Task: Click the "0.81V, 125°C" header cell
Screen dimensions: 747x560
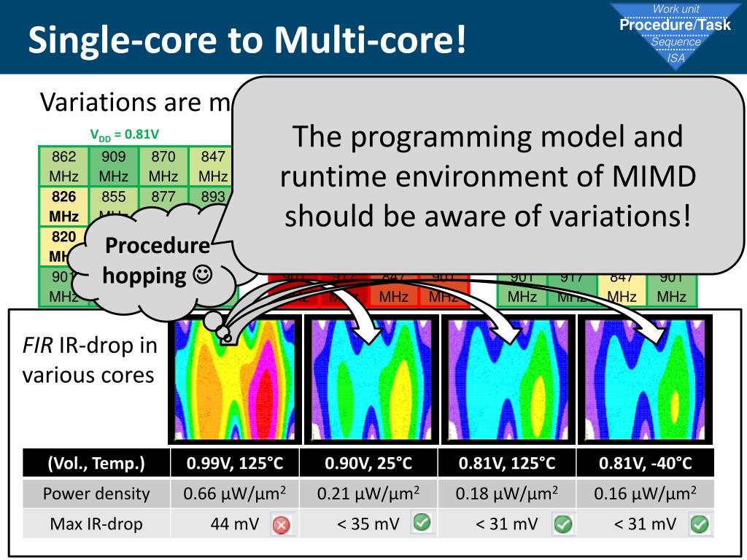Action: pyautogui.click(x=507, y=463)
